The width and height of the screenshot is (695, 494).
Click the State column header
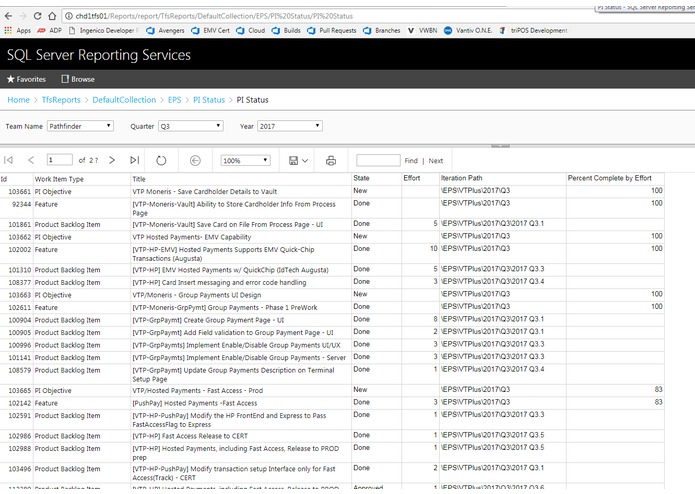pos(361,178)
